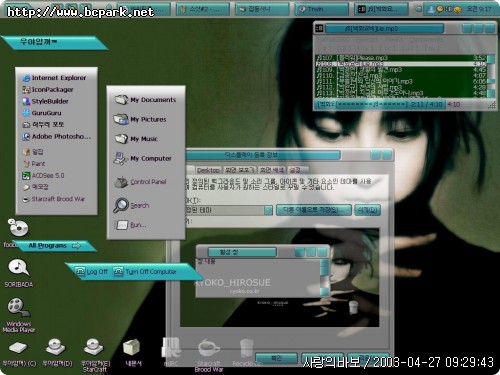The image size is (500, 375).
Task: Switch to the 화면 보호기 tab
Action: point(239,170)
